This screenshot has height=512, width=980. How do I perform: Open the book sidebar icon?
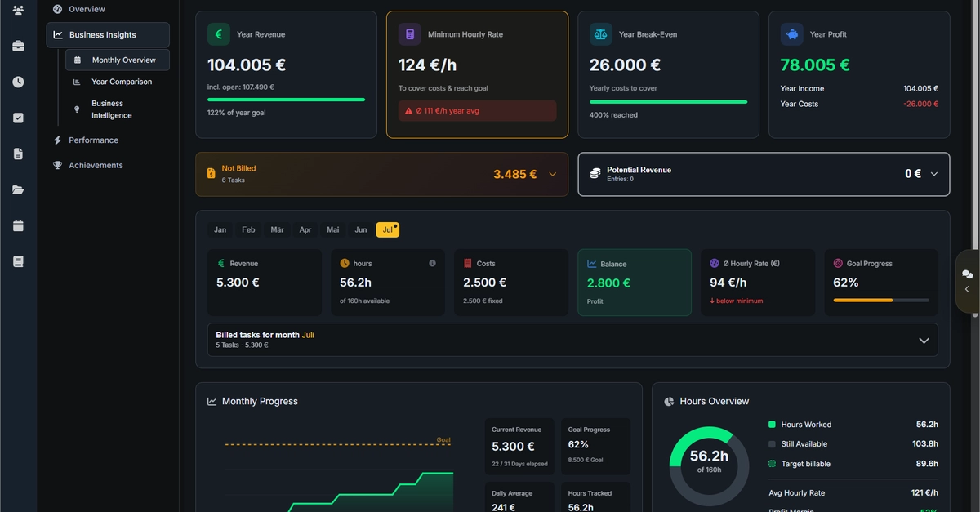click(18, 261)
